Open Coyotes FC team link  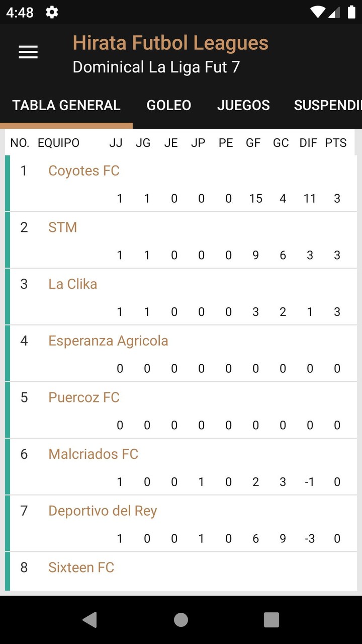[84, 171]
